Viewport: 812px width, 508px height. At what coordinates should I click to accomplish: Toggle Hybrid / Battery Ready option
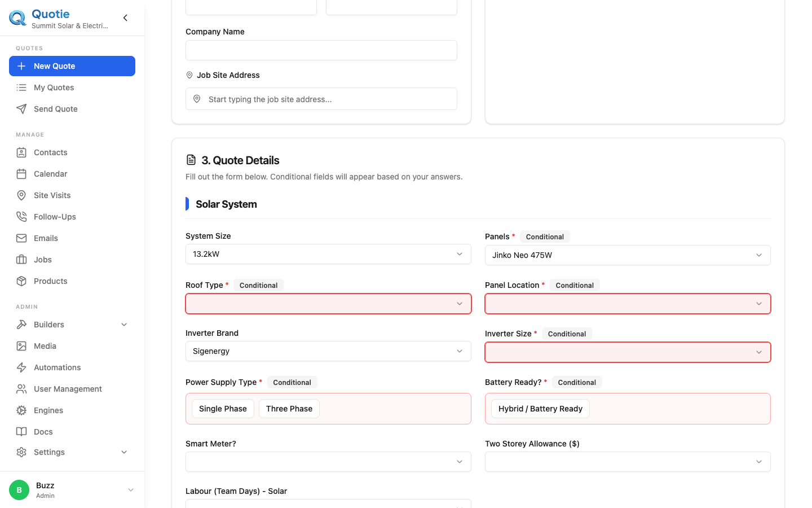[540, 409]
